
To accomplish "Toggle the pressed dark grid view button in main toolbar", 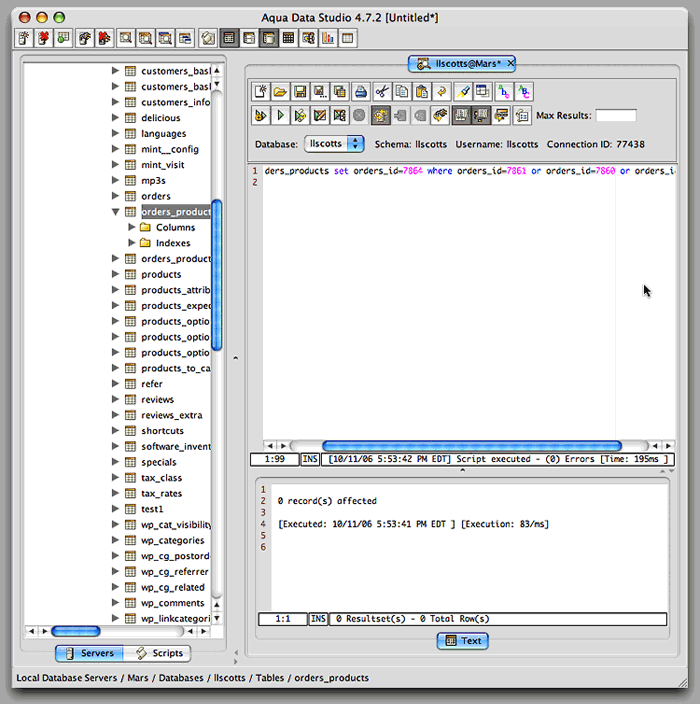I will pyautogui.click(x=229, y=38).
